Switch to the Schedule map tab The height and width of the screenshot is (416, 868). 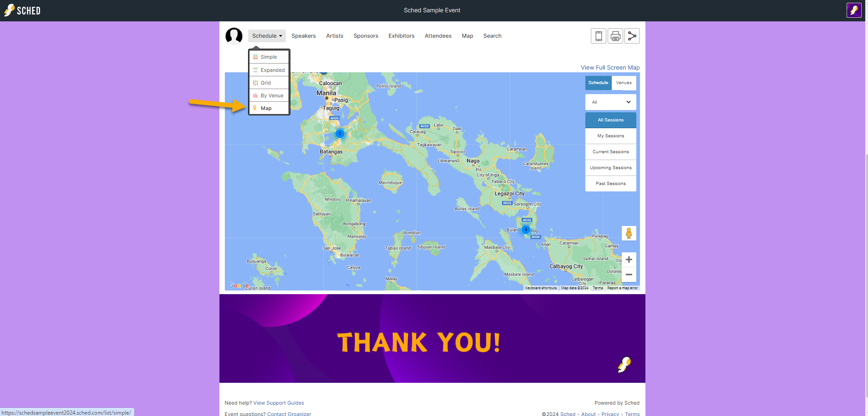[598, 83]
